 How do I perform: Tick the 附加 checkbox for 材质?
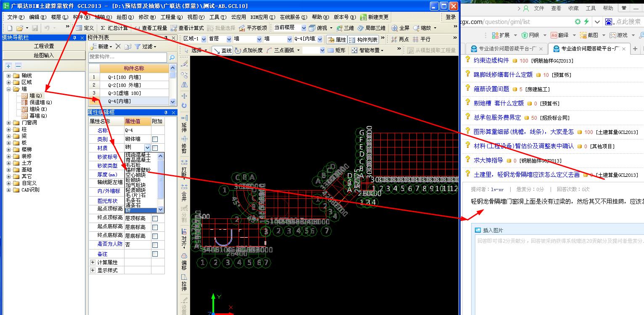(155, 148)
